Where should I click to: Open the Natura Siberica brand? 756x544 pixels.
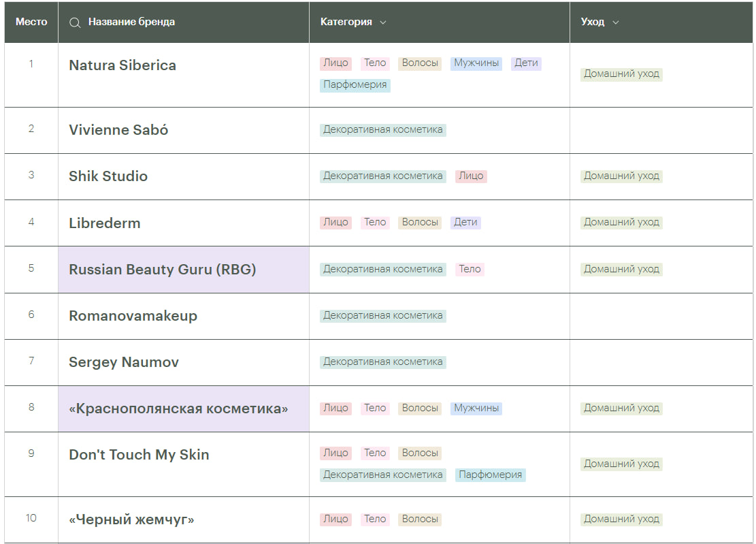click(122, 65)
